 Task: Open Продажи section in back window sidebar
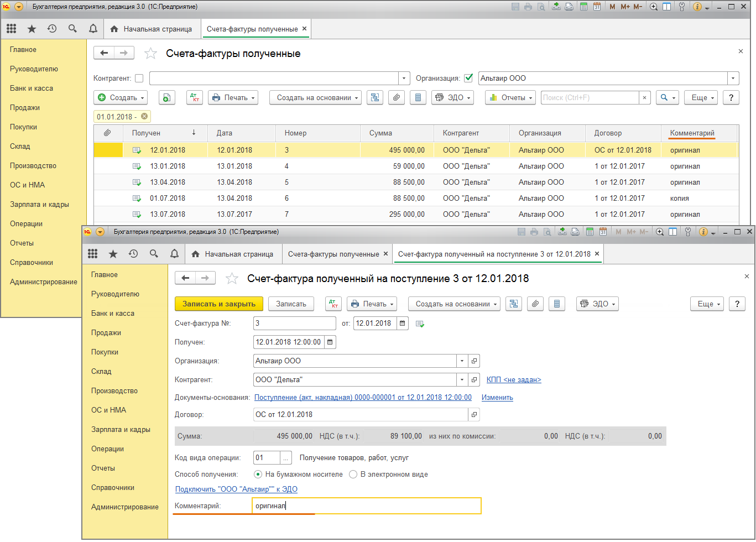(25, 107)
